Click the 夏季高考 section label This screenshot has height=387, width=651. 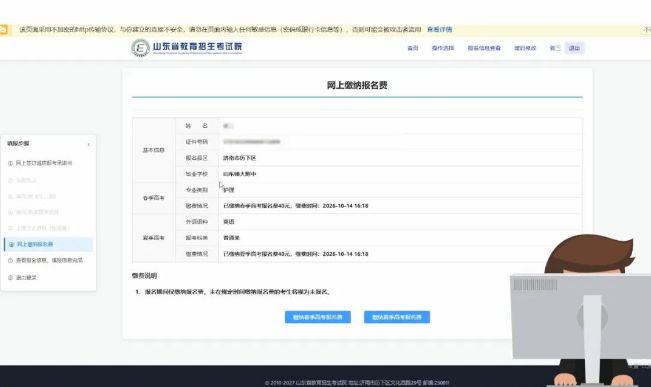coord(154,238)
